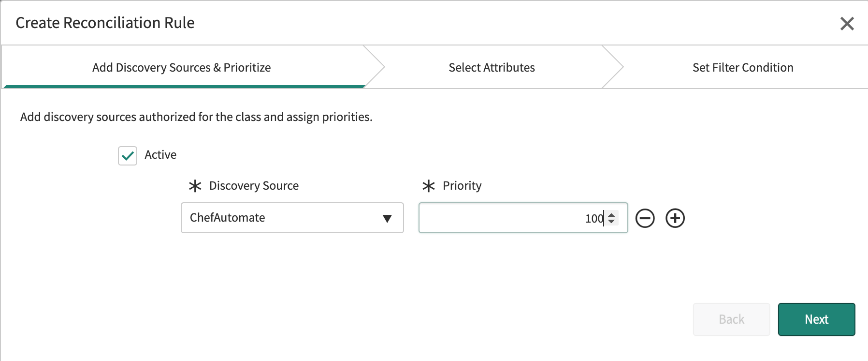This screenshot has width=868, height=361.
Task: Go to the Select Attributes step
Action: (492, 68)
